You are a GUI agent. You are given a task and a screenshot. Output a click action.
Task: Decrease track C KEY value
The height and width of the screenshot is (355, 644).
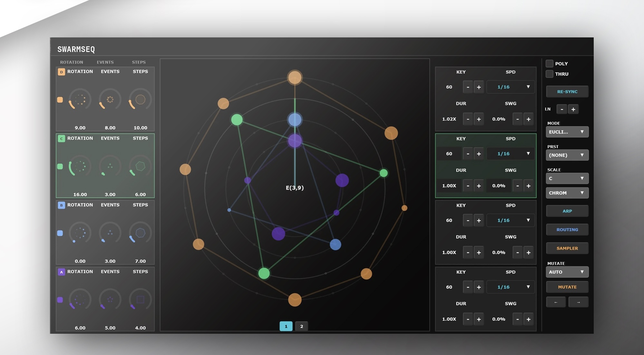(x=468, y=154)
